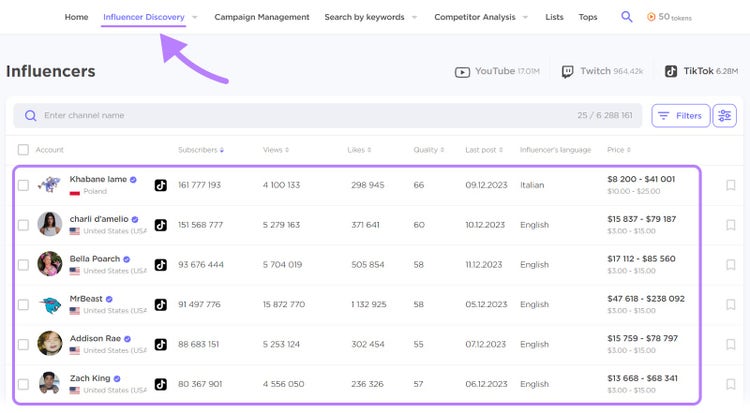
Task: Bookmark charli d'amelio row
Action: coord(730,224)
